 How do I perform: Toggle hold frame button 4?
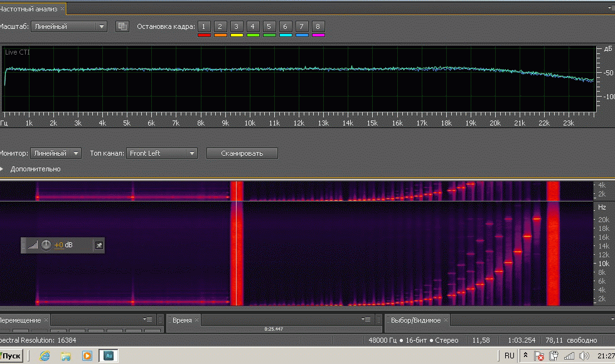point(253,26)
